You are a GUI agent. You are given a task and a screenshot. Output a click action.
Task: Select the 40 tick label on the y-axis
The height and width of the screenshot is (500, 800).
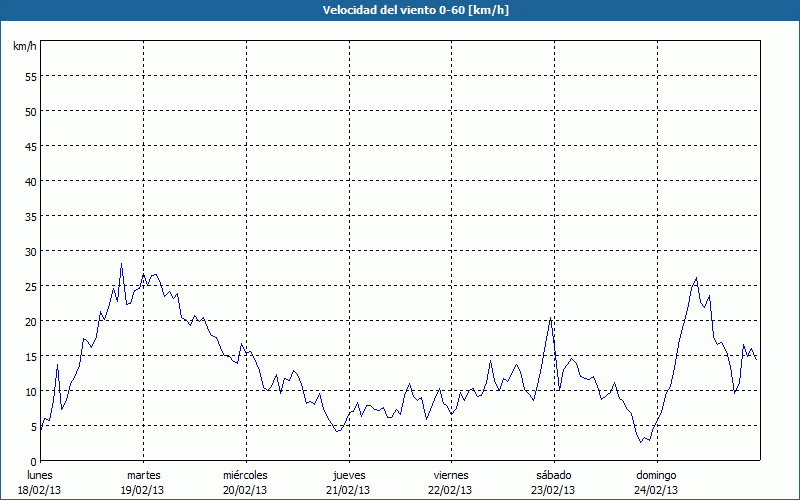[30, 181]
